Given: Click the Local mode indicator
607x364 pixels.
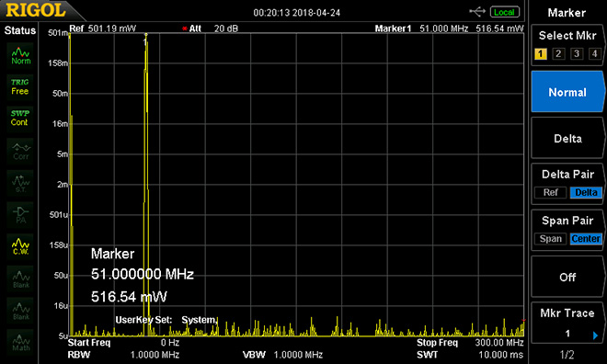Looking at the screenshot, I should click(x=504, y=12).
